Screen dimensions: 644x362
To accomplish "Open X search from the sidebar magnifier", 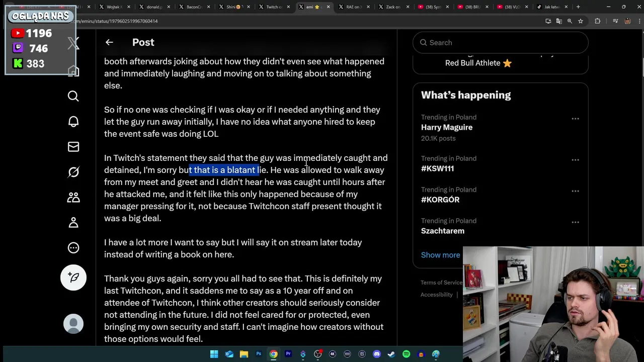I will coord(73,96).
